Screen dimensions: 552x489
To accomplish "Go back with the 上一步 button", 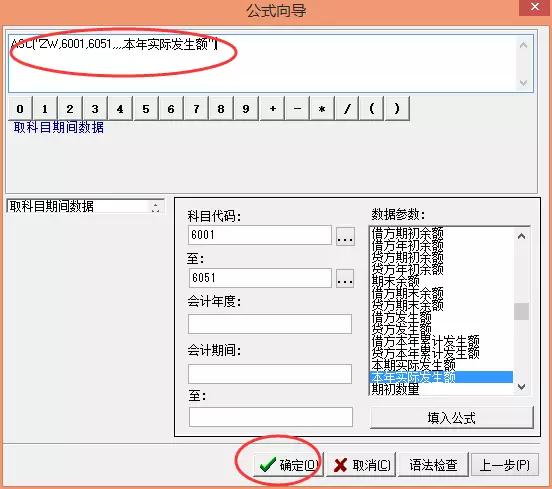I will coord(504,465).
